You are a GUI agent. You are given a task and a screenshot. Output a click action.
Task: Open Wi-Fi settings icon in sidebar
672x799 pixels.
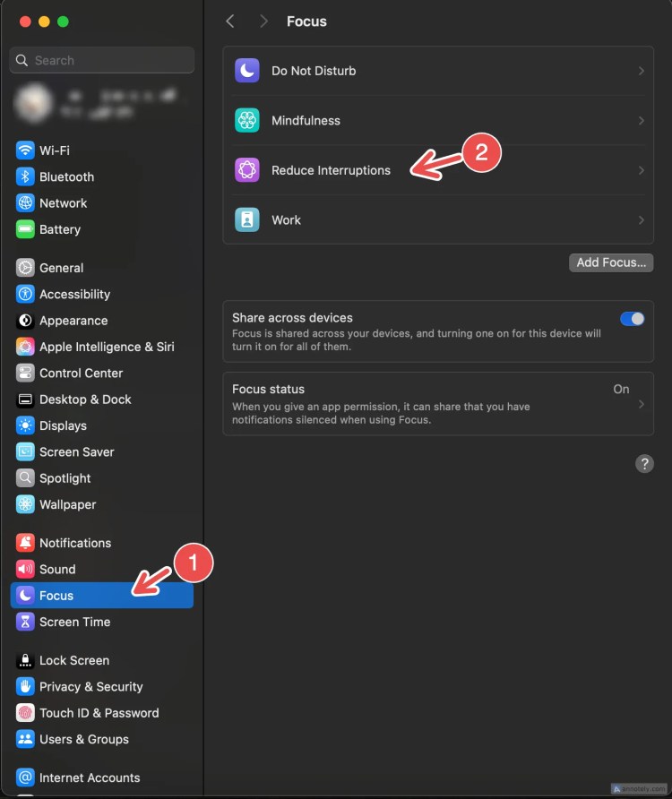[x=25, y=150]
